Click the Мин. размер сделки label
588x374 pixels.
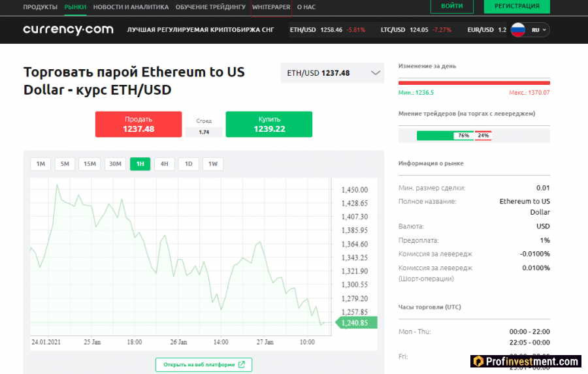point(432,188)
